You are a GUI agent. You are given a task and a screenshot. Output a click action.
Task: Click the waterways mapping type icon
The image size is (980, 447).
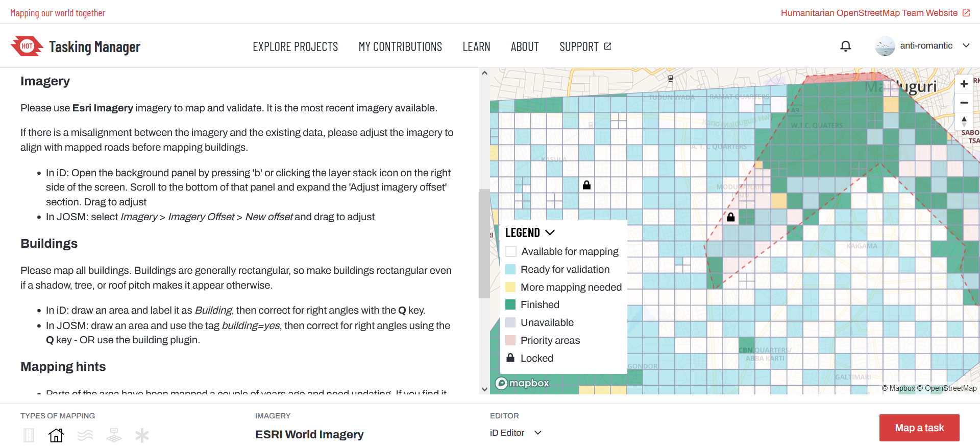[85, 435]
